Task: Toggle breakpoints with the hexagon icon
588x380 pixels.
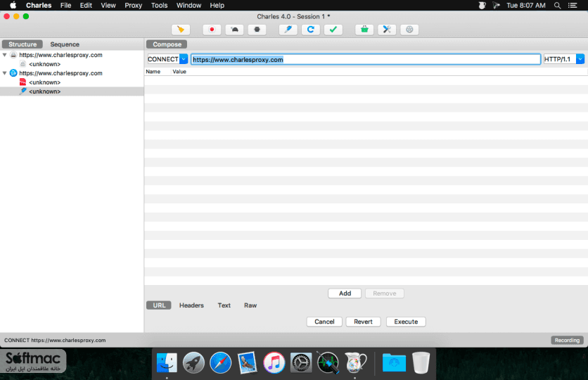Action: click(257, 30)
